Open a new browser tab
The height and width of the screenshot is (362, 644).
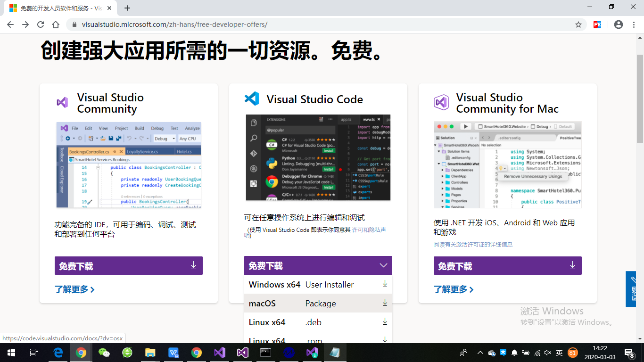(127, 8)
